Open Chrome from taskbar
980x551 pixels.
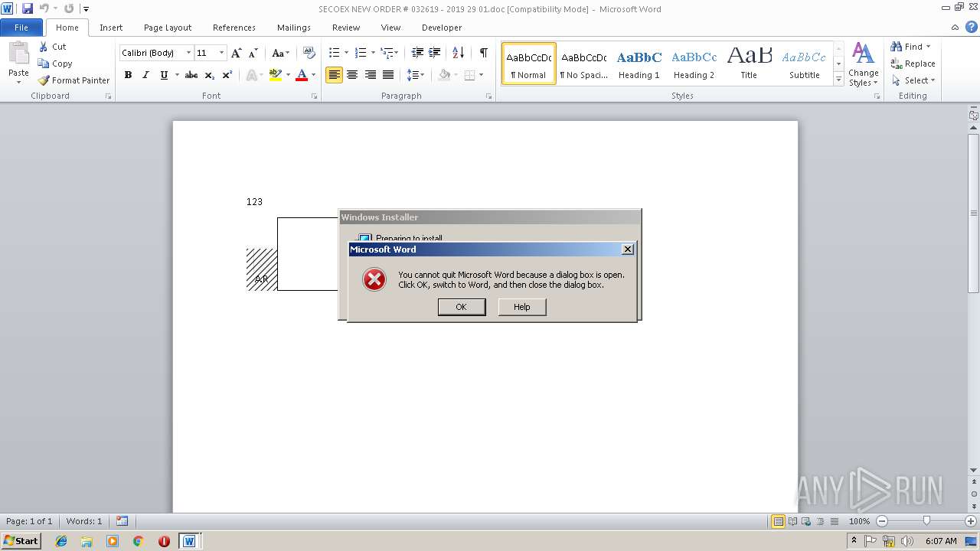click(138, 541)
